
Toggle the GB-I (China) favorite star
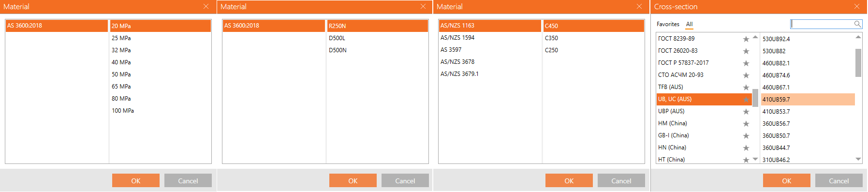tap(746, 135)
